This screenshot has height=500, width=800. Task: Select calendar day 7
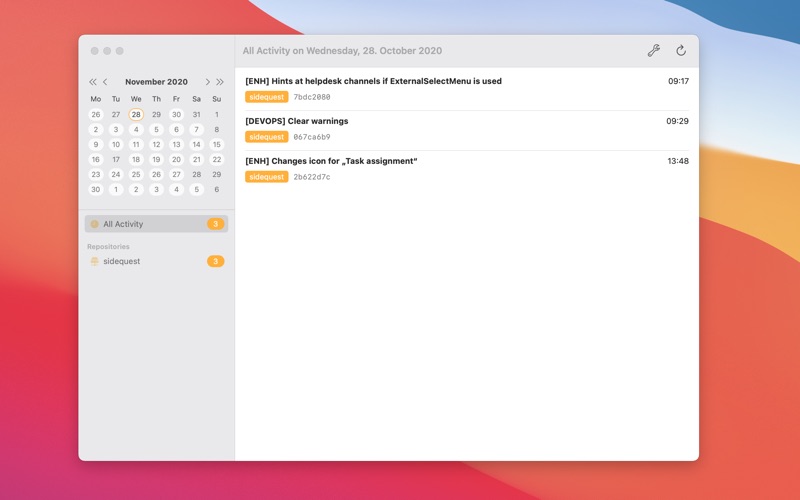[x=196, y=130]
